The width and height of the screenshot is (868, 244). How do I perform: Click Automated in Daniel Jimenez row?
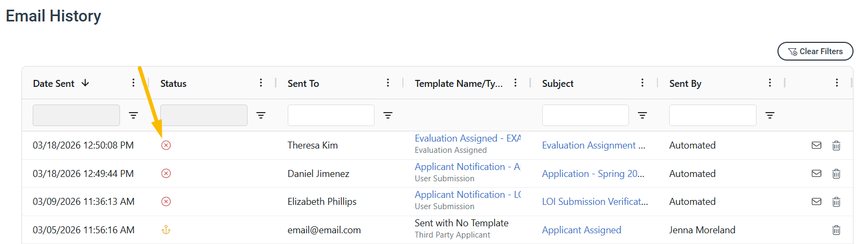692,174
